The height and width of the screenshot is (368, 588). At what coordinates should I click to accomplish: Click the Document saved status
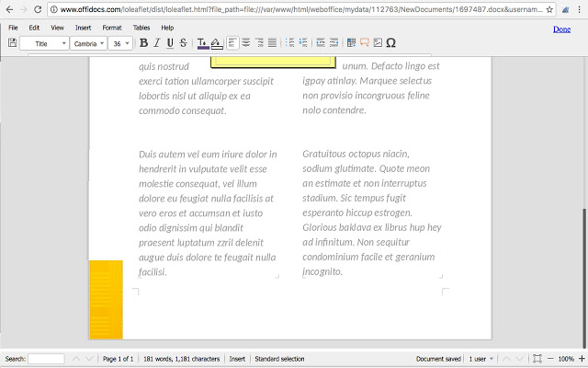pos(438,359)
